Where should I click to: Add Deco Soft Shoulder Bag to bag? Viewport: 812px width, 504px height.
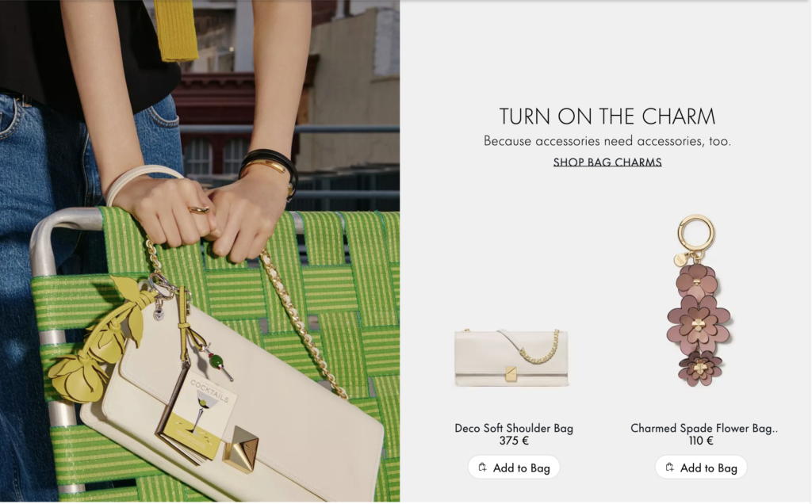(x=514, y=468)
